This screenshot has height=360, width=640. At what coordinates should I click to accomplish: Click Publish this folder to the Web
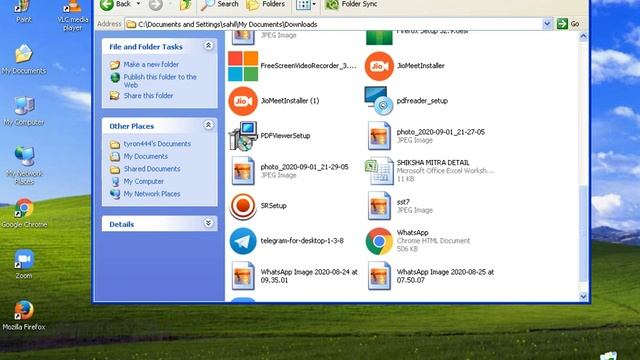[x=160, y=81]
